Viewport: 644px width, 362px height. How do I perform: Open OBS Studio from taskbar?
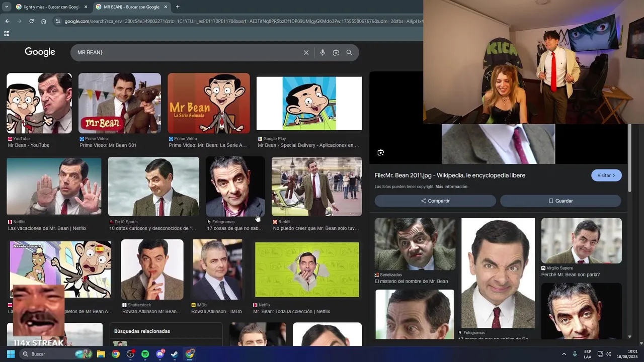point(130,354)
